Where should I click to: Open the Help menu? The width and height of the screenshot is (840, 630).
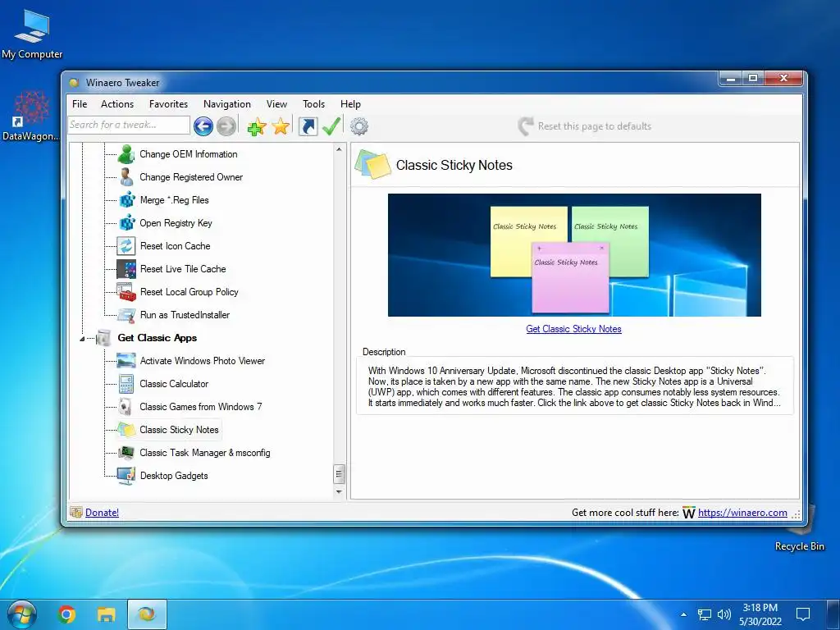[350, 104]
